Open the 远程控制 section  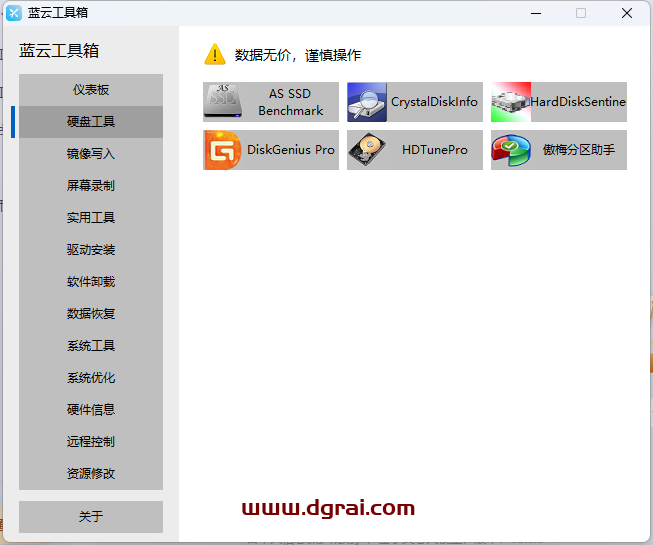click(x=91, y=442)
